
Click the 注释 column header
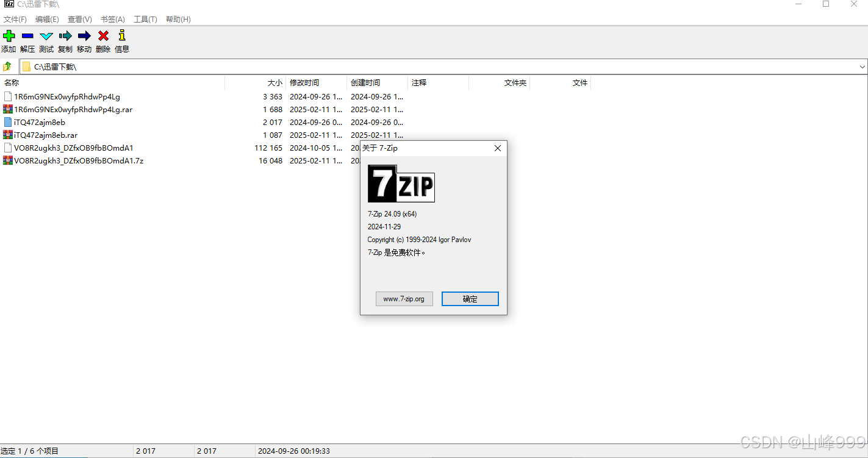pyautogui.click(x=439, y=83)
